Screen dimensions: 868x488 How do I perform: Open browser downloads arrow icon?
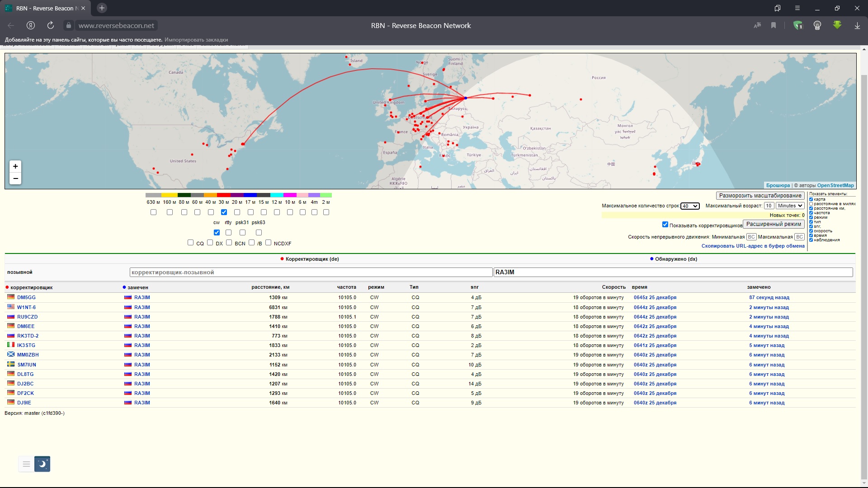click(x=857, y=25)
